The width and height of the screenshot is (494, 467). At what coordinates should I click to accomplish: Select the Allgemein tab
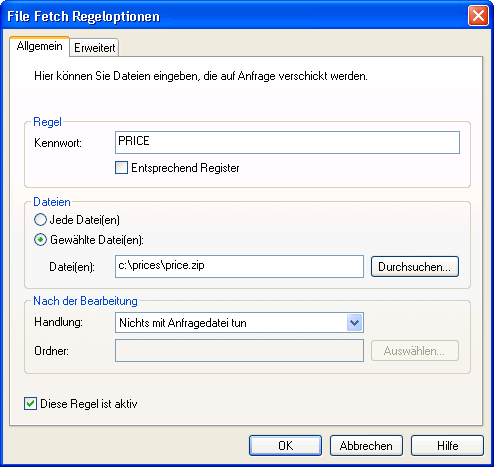[39, 46]
